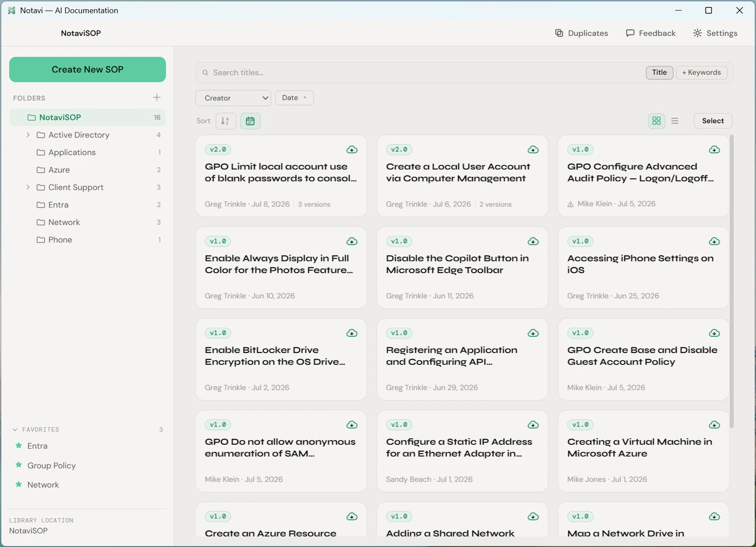
Task: Click the SOP list vertical scrollbar
Action: tap(732, 281)
